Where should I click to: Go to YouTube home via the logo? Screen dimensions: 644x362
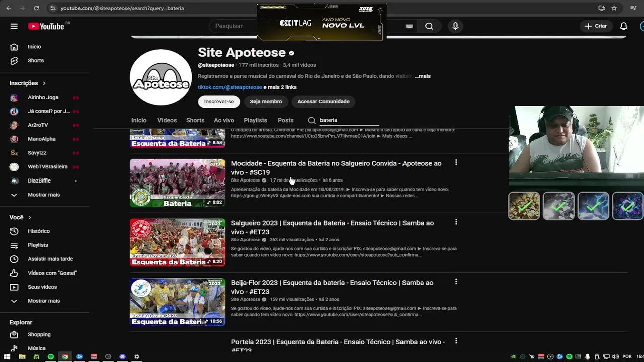pyautogui.click(x=46, y=26)
